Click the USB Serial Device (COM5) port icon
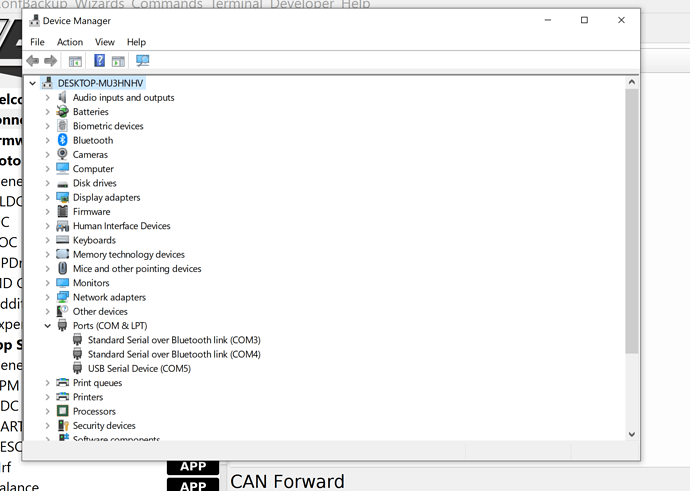 (x=77, y=368)
